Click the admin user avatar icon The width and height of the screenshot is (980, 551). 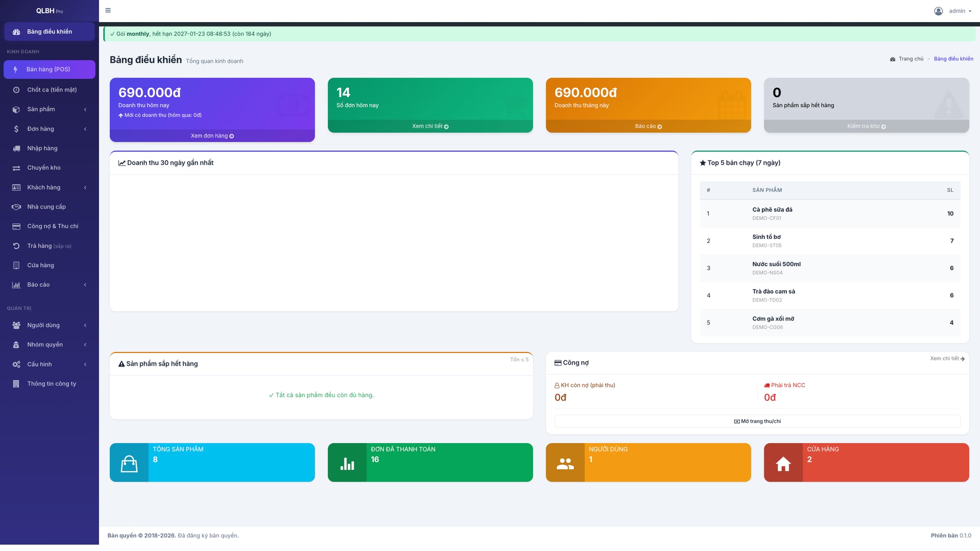point(938,11)
